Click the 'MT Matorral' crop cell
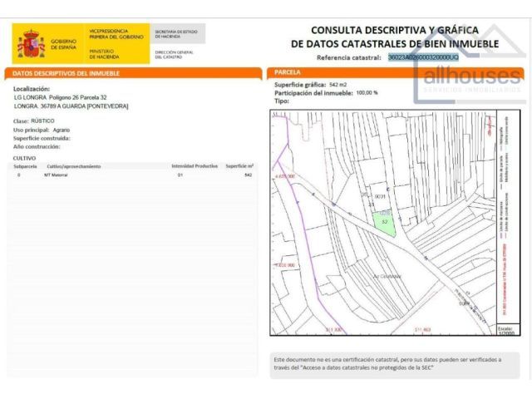Screen dimensions: 532x399 (x=56, y=175)
